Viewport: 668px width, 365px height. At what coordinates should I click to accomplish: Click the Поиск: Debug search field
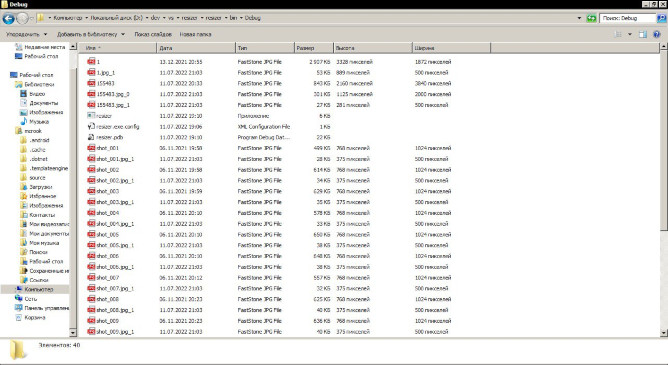coord(628,18)
